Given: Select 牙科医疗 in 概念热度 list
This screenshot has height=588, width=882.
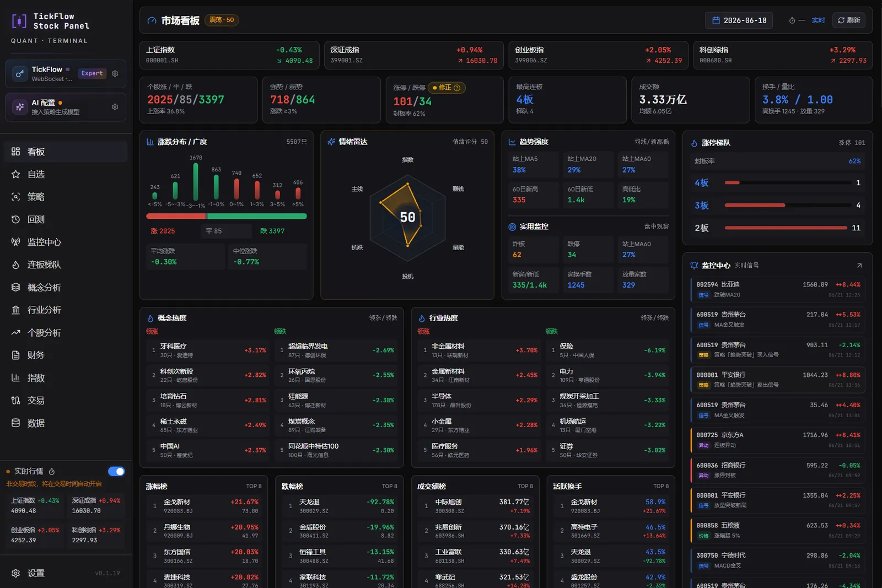Looking at the screenshot, I should coord(207,350).
